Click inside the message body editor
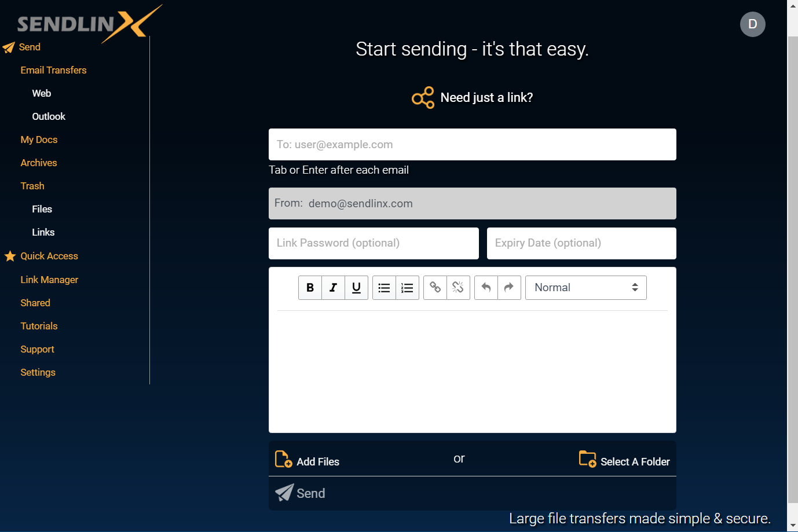 tap(473, 370)
